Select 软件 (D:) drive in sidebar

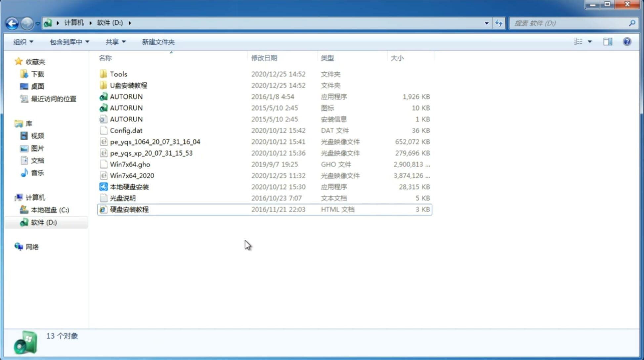point(43,222)
